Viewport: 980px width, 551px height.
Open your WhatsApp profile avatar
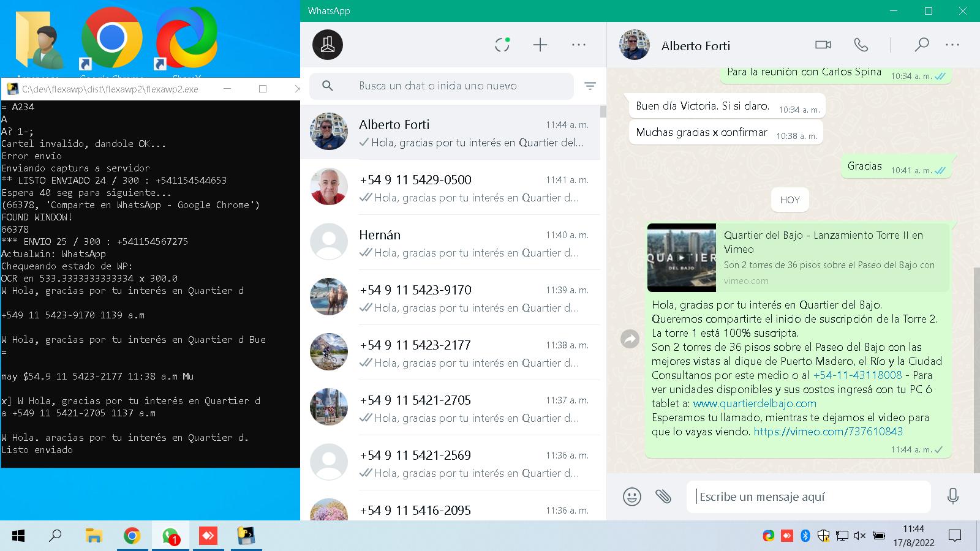tap(328, 45)
